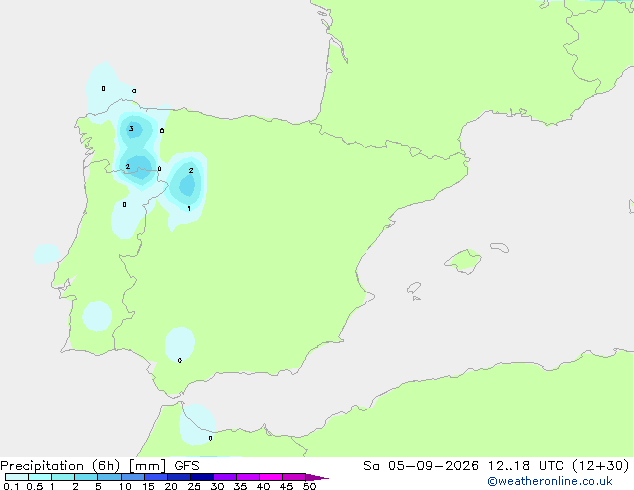The height and width of the screenshot is (490, 634).
Task: Pick the 5 mm blue legend swatch
Action: (109, 477)
